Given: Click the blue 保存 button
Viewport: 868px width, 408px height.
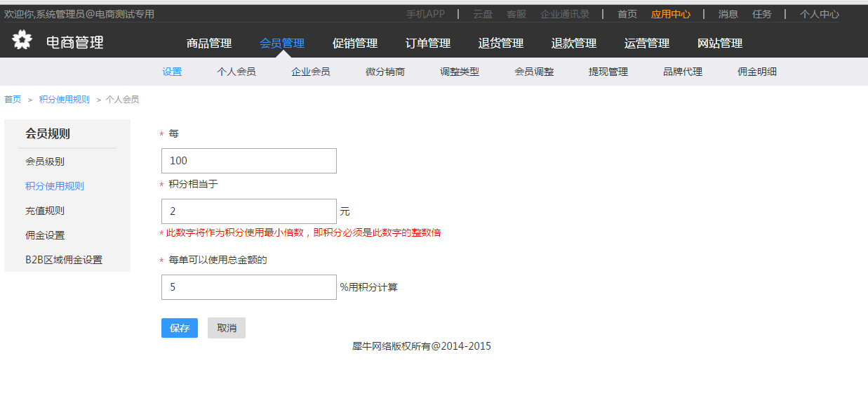Looking at the screenshot, I should pyautogui.click(x=180, y=328).
